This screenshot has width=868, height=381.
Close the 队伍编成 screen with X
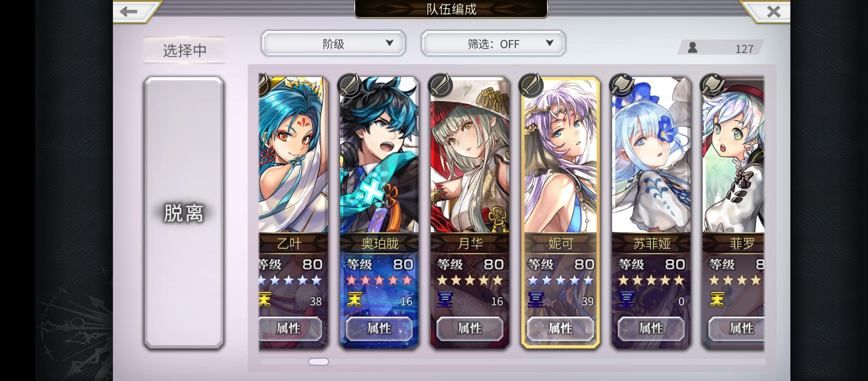coord(774,12)
